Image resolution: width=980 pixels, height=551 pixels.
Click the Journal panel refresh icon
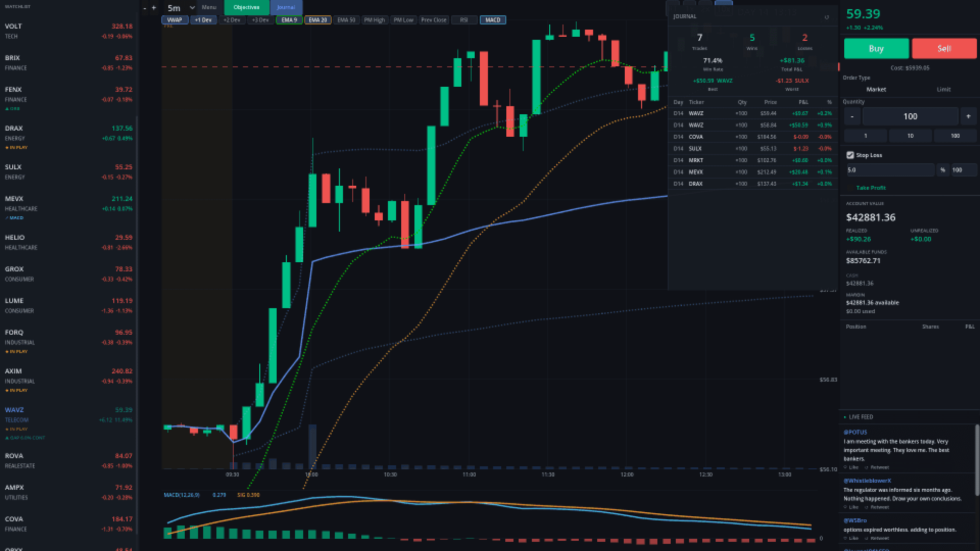tap(827, 17)
